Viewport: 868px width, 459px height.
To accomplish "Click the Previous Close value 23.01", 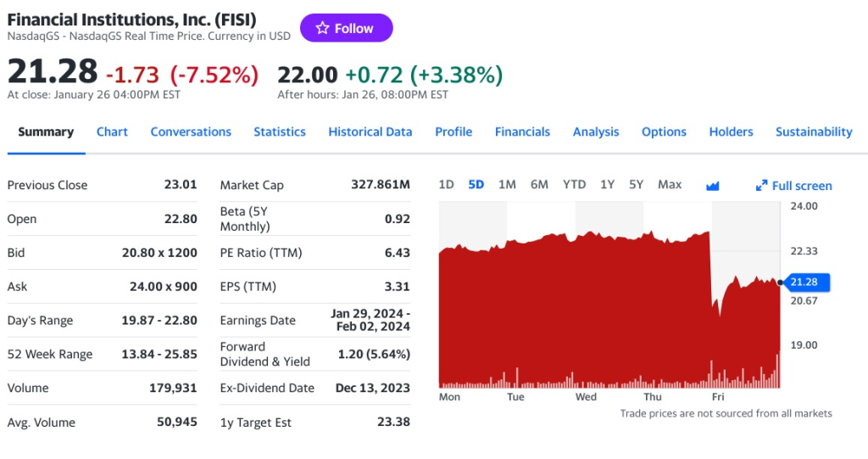I will [181, 185].
